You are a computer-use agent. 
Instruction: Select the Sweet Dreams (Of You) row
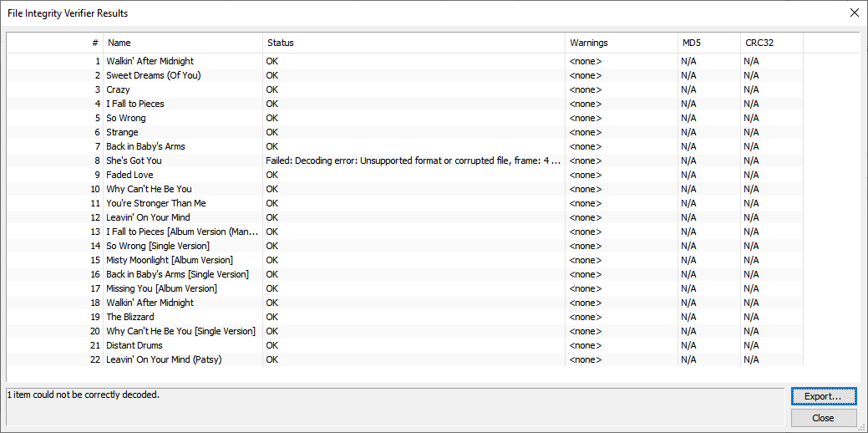153,75
